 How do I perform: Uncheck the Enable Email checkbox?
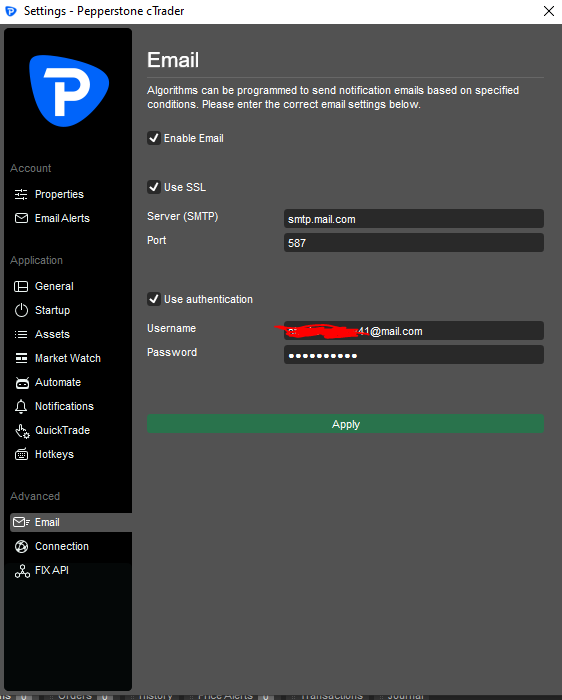coord(154,138)
